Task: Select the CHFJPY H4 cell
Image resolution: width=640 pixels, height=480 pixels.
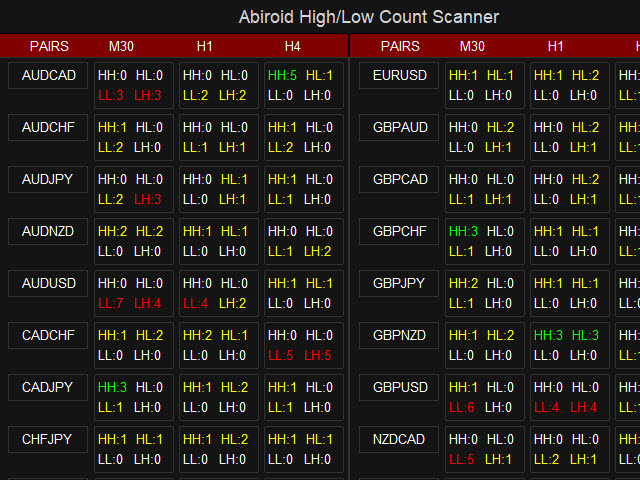Action: click(x=304, y=449)
